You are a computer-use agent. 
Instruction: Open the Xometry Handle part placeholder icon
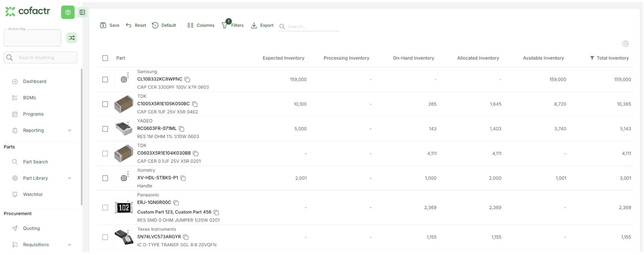point(124,178)
